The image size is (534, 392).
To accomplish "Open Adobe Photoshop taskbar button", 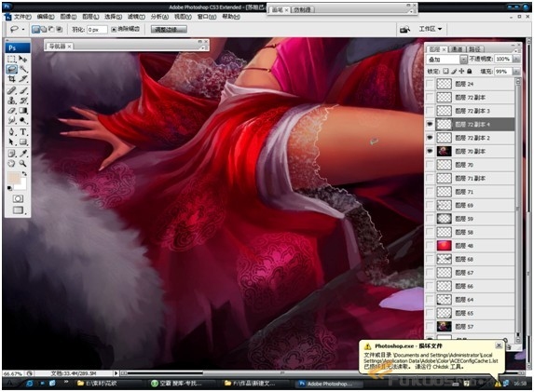I will (326, 384).
